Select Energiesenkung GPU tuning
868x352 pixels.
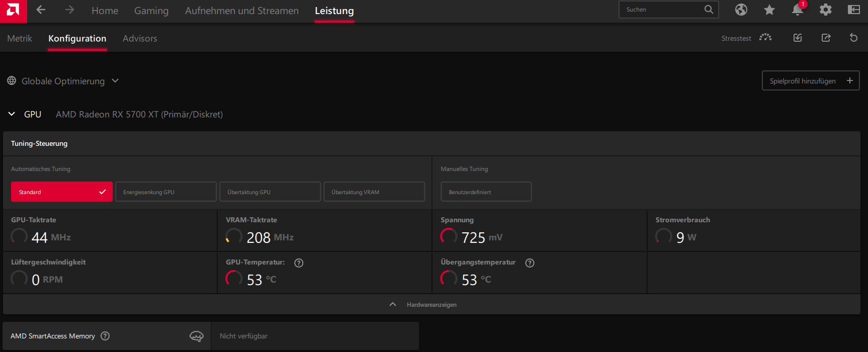pos(166,192)
